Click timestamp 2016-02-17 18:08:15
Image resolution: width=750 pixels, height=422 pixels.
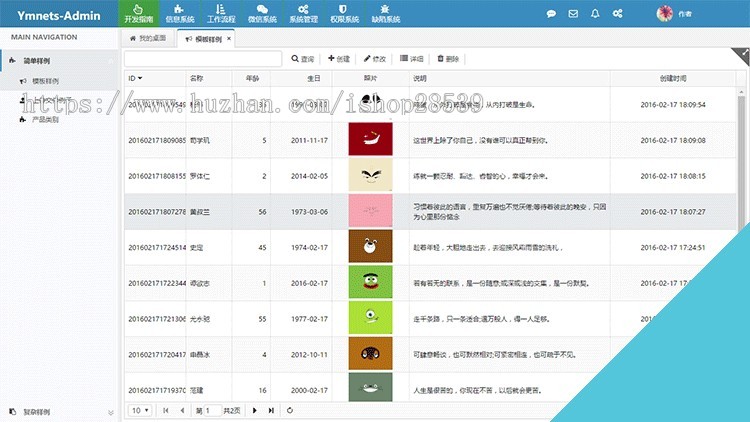click(673, 176)
